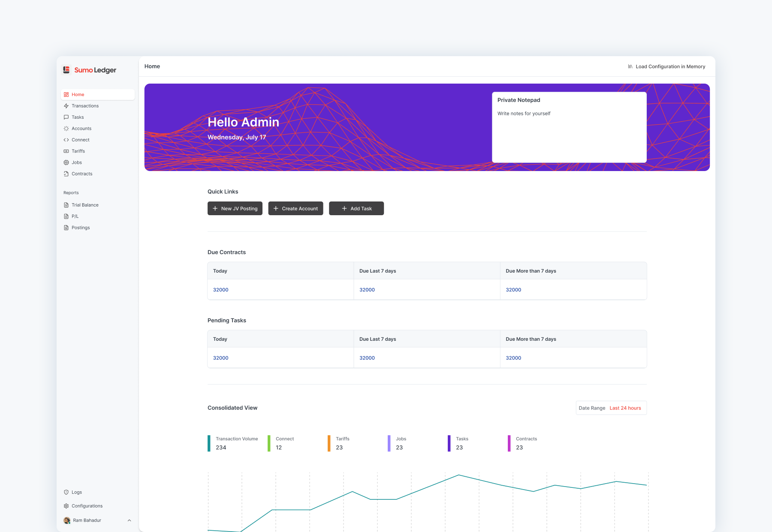Open Due Contracts Due Last 7 days 32000
The height and width of the screenshot is (532, 772).
click(x=367, y=290)
